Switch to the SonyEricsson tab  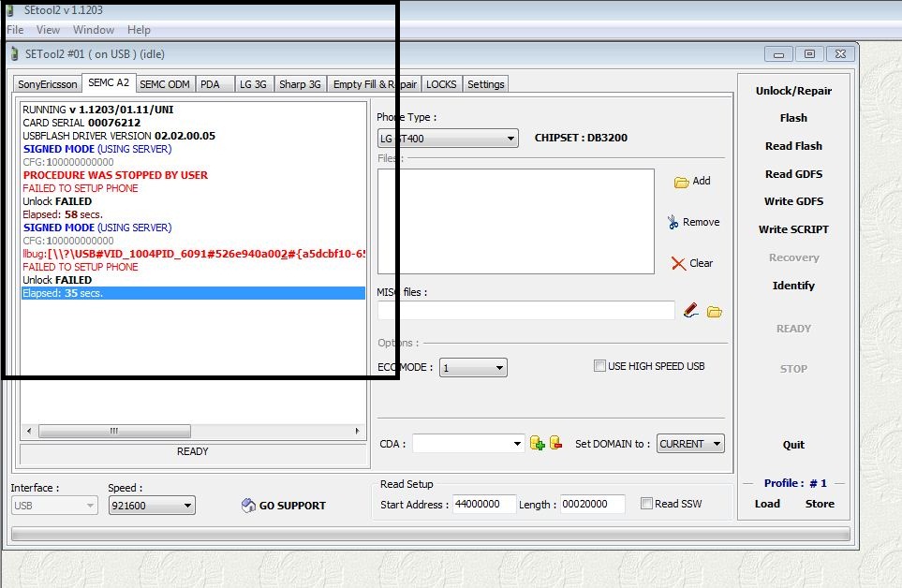tap(47, 84)
